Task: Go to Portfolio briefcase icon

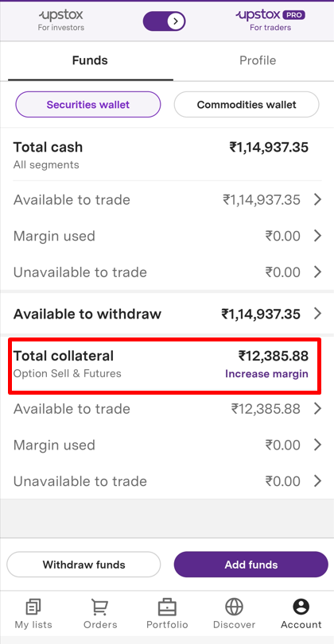Action: (167, 607)
